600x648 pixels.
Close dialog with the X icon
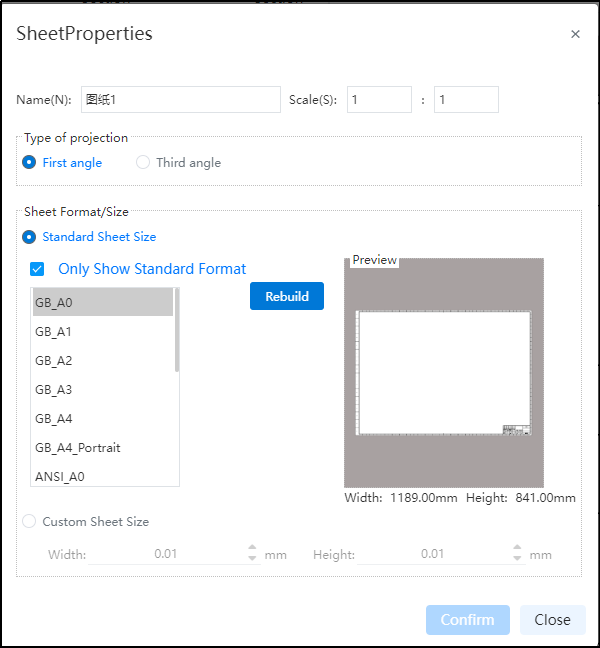click(x=575, y=34)
